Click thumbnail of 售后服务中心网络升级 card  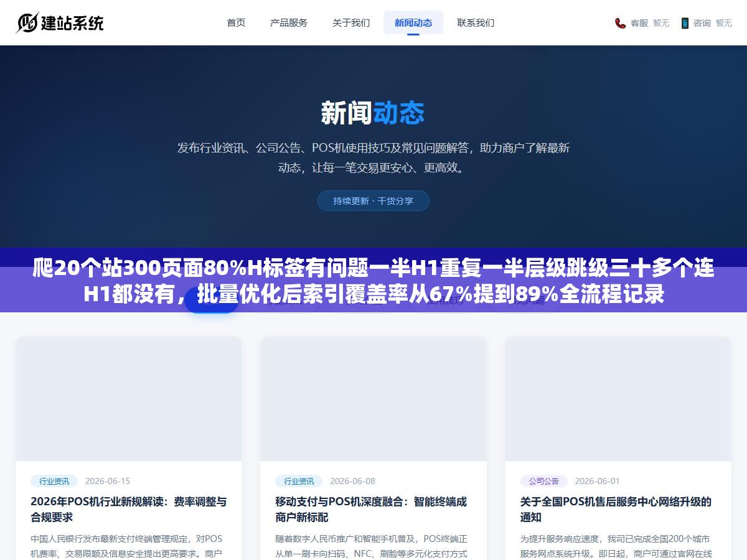[x=618, y=399]
